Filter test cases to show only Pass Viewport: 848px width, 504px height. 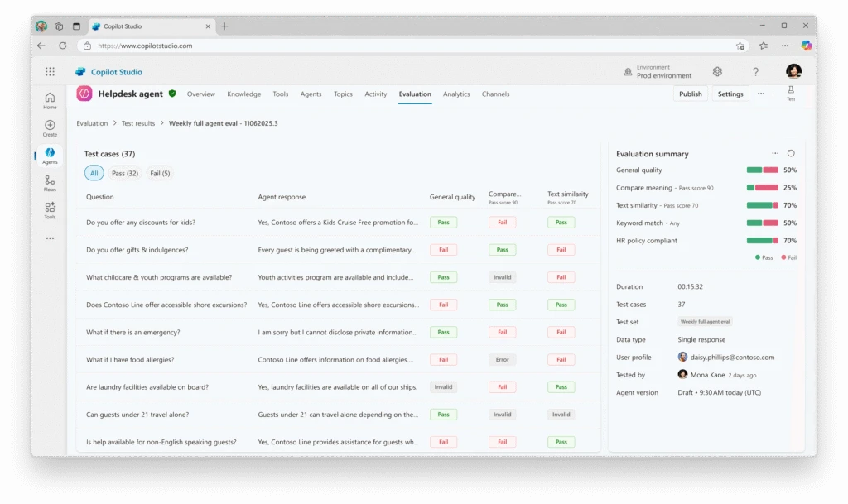point(124,173)
